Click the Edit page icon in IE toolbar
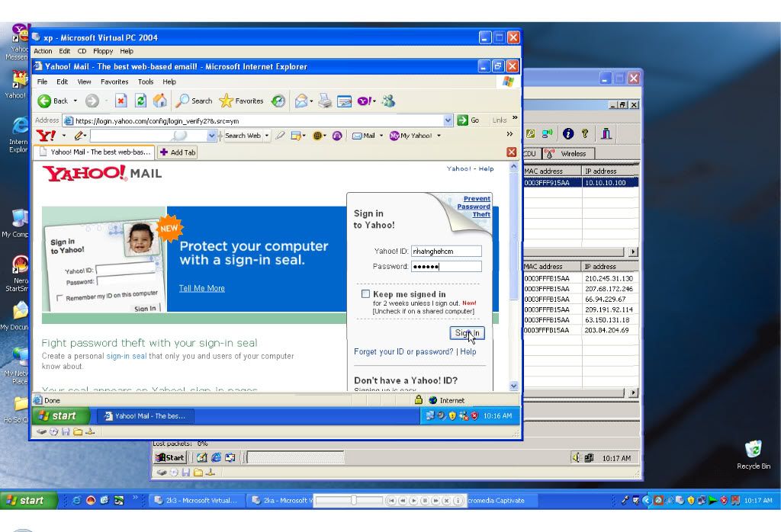This screenshot has width=781, height=532. [344, 101]
